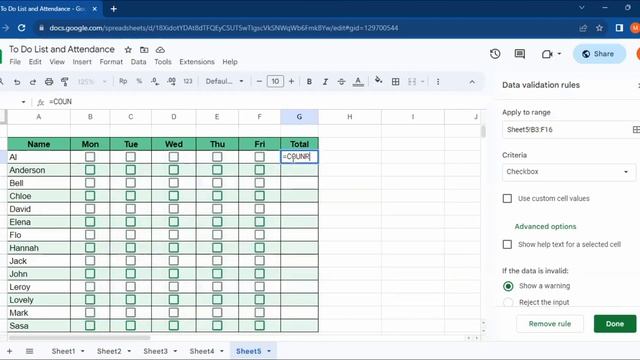Add a new sheet with plus icon
Screen dimensions: 640x360
point(9,351)
